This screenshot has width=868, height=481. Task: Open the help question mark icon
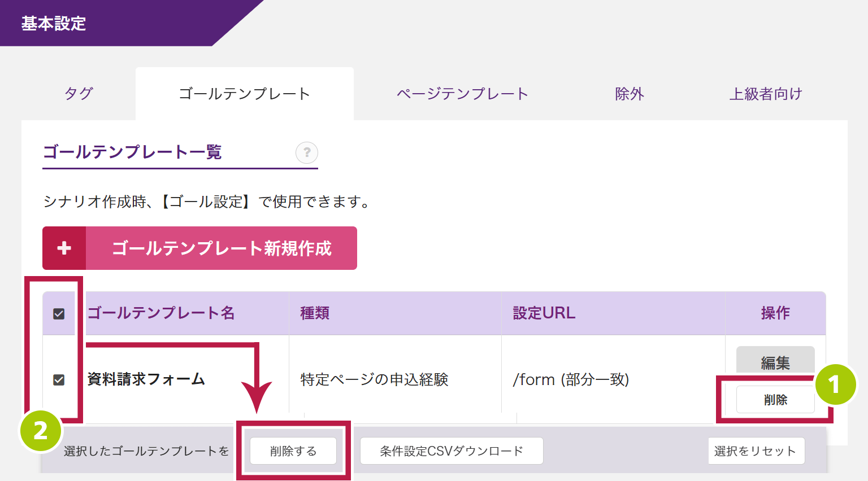pyautogui.click(x=307, y=152)
